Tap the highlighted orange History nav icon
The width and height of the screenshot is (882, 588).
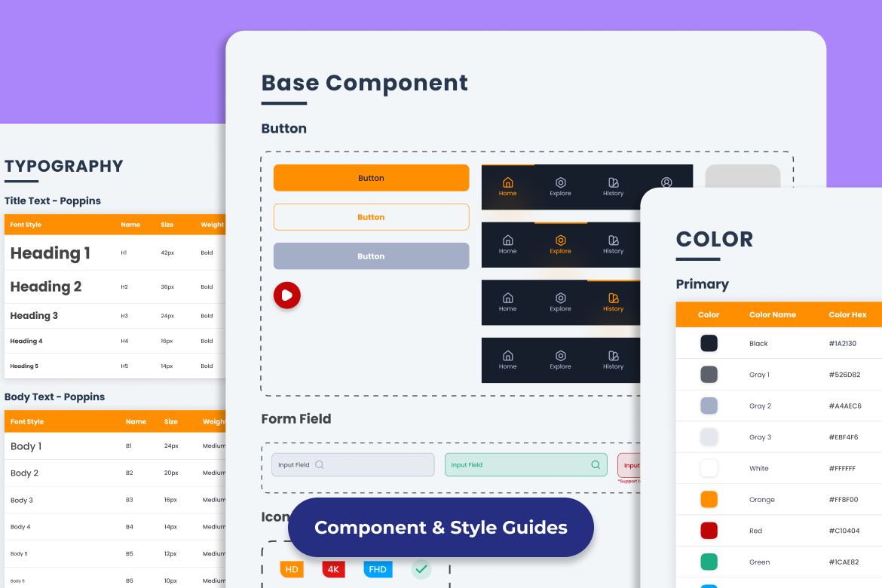(613, 299)
